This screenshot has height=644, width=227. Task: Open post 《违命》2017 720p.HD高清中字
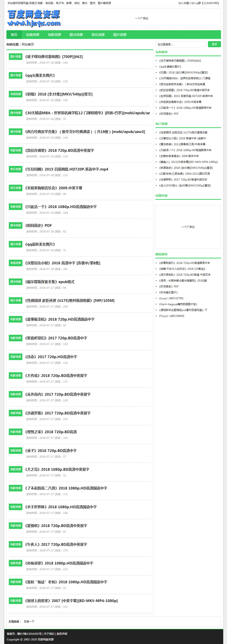(51, 357)
